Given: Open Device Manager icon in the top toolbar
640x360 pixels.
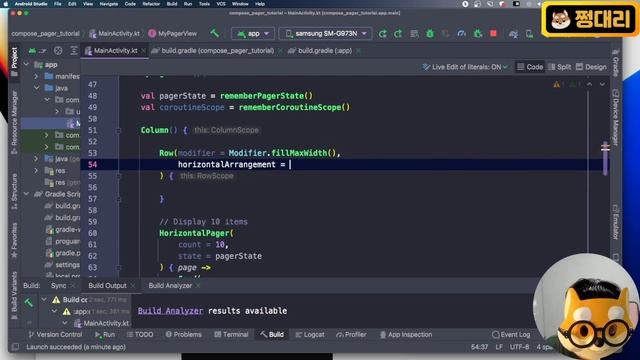Looking at the screenshot, I should coord(529,34).
